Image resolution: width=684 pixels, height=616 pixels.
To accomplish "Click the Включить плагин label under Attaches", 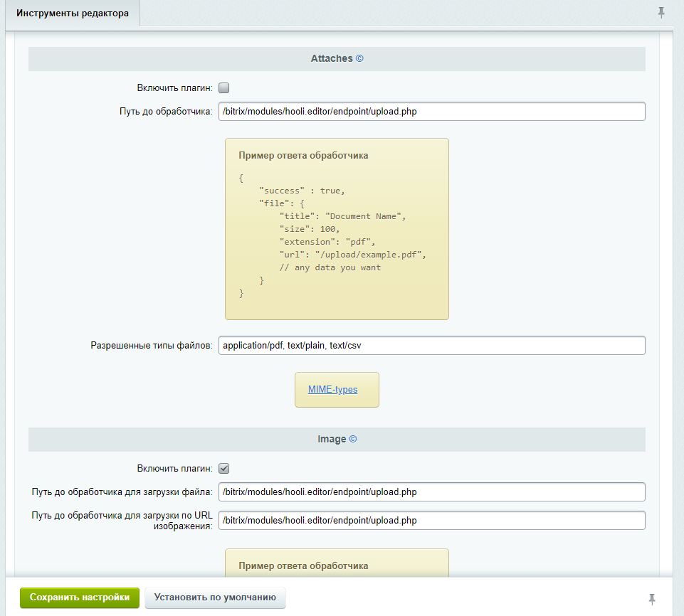I will (x=174, y=88).
